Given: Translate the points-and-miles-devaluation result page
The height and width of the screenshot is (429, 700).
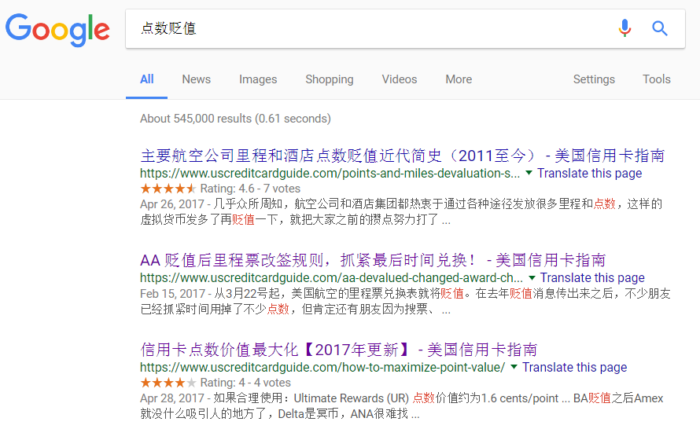Looking at the screenshot, I should [x=589, y=173].
